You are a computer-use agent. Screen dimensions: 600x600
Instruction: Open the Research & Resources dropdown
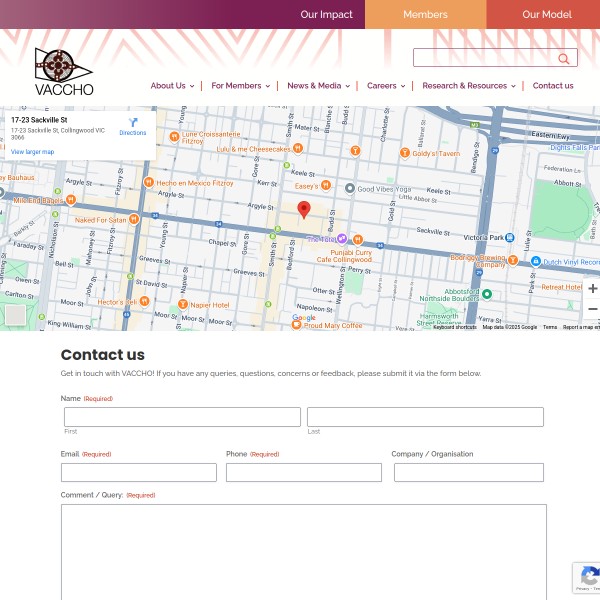pos(468,86)
